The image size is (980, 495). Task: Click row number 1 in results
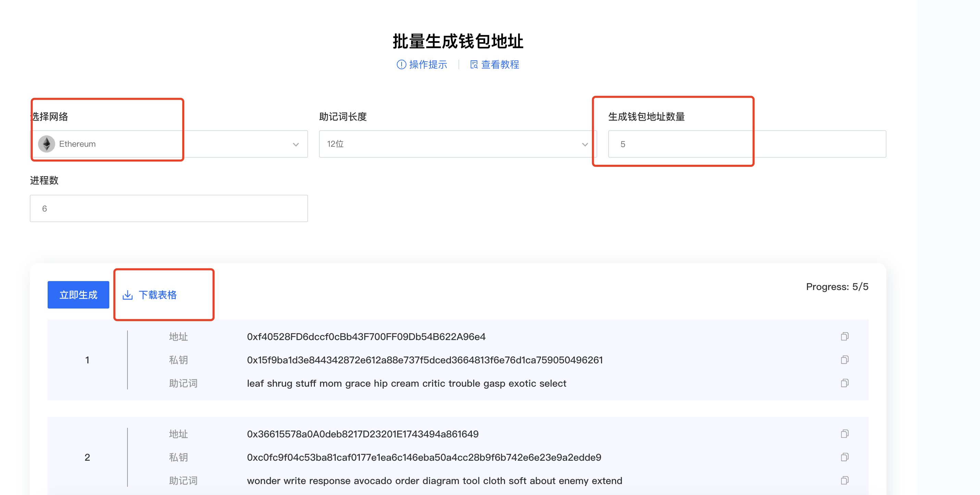pos(87,360)
